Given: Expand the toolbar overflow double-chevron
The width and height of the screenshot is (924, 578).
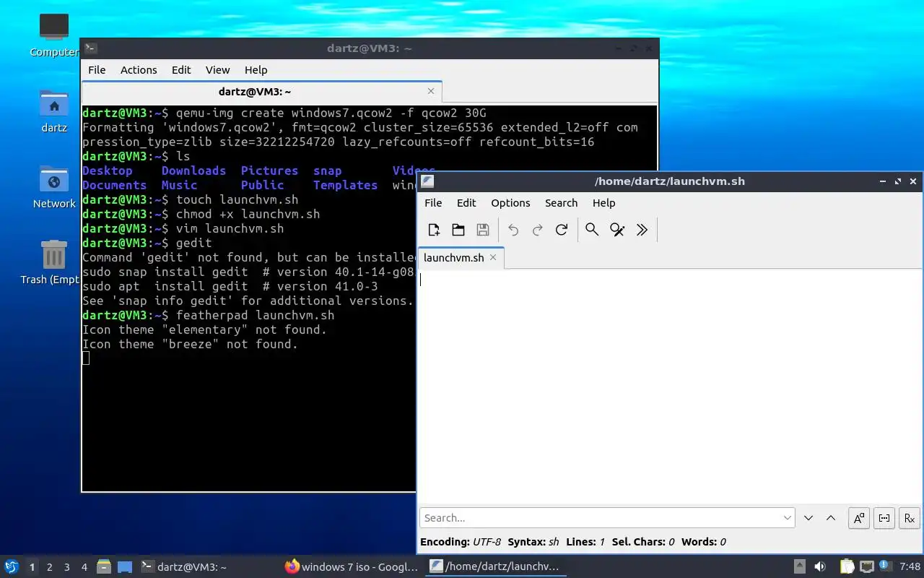Looking at the screenshot, I should click(x=642, y=230).
